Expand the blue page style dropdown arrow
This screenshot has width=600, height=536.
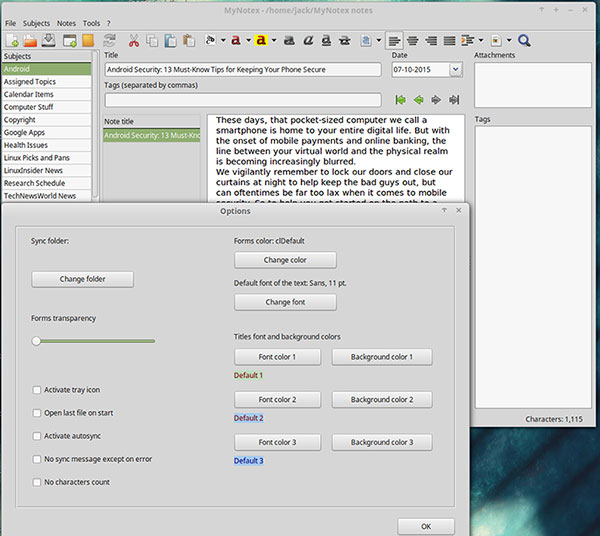pos(379,40)
